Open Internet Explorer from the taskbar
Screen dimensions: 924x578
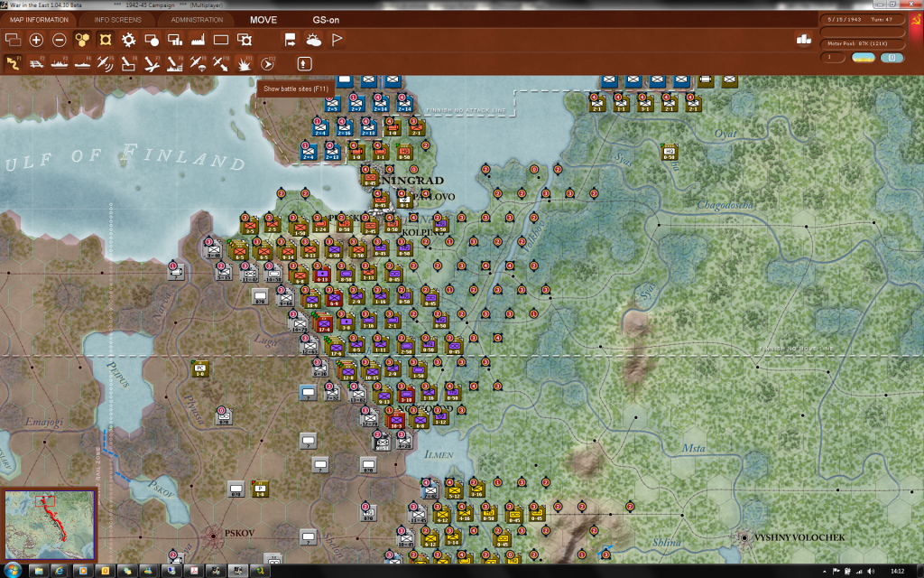(60, 571)
